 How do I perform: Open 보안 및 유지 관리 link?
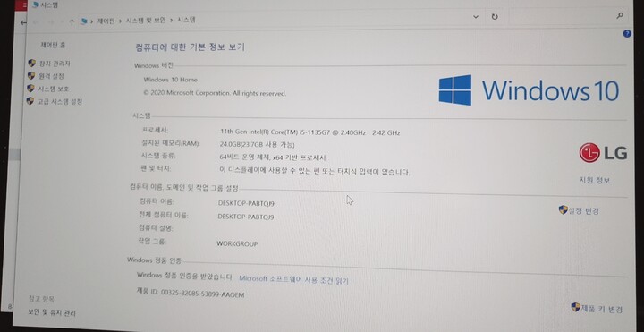pyautogui.click(x=52, y=312)
